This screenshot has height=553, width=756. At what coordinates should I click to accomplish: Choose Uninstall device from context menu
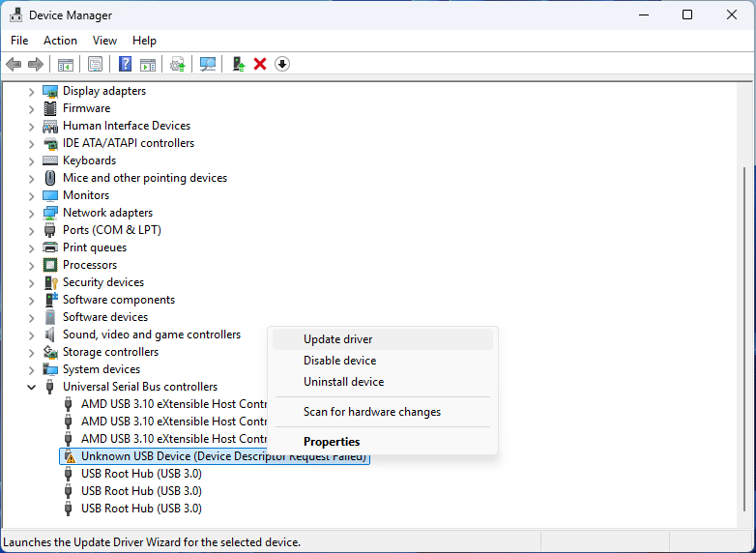383,382
